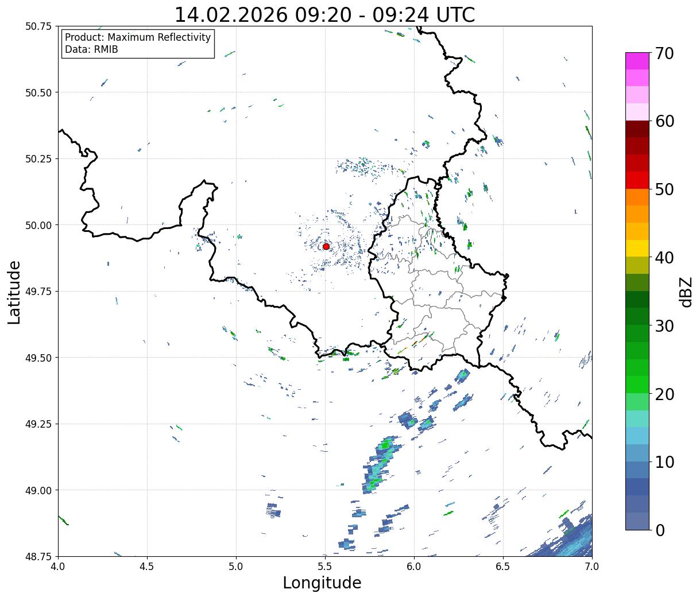
Task: Click the colorbar tick label 20
Action: tap(664, 394)
